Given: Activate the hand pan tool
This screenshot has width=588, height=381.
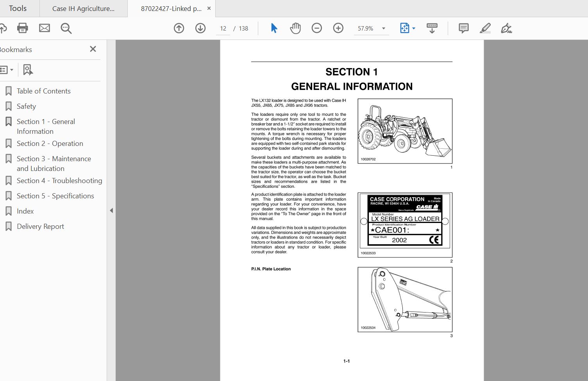Looking at the screenshot, I should (x=295, y=28).
